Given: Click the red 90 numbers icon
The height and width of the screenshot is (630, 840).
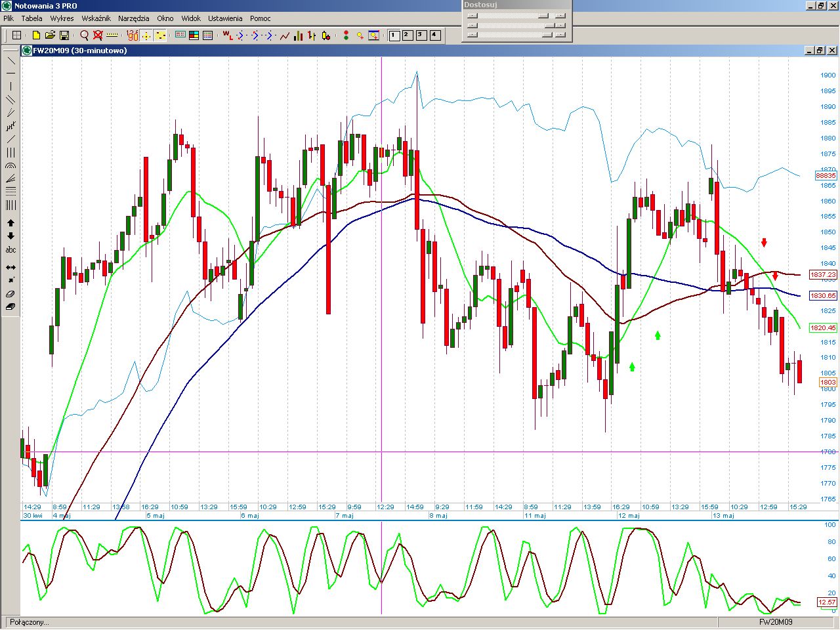Looking at the screenshot, I should tap(132, 35).
